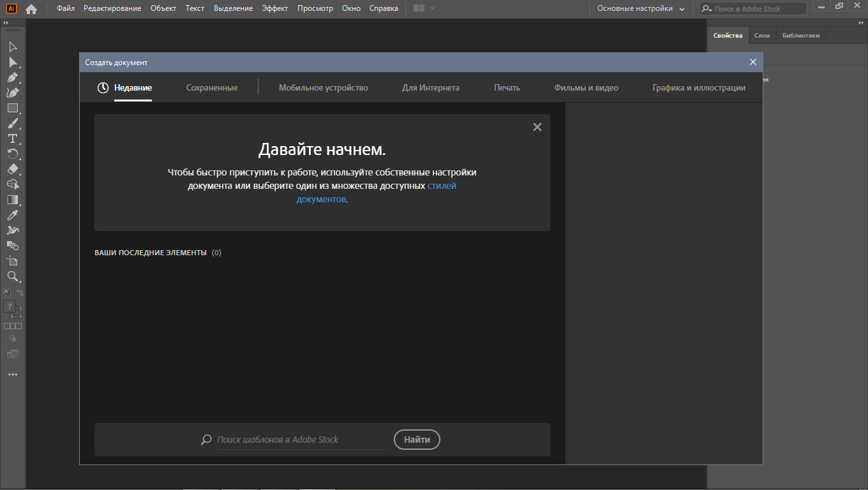This screenshot has width=868, height=490.
Task: Follow the стилей документов link
Action: click(441, 186)
